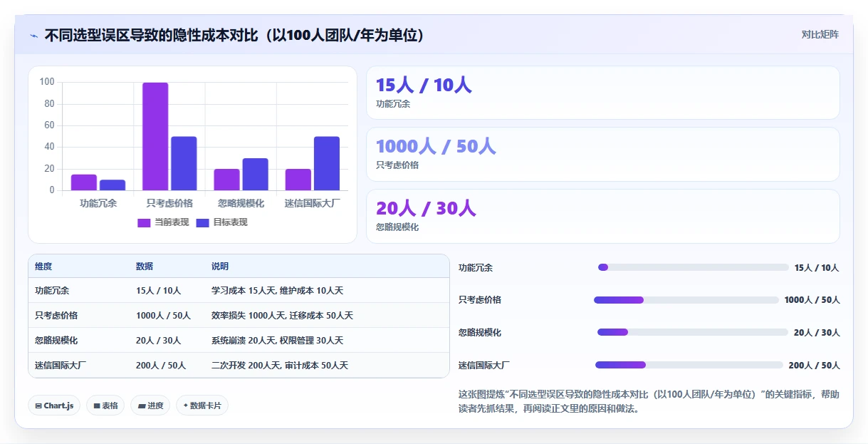
Task: Click the 只考虑价格 progress bar
Action: tap(686, 300)
